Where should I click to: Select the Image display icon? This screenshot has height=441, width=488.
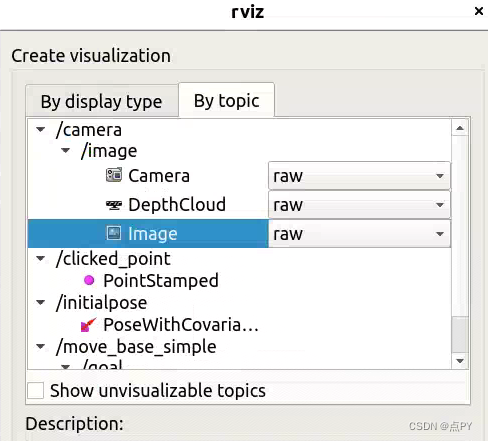114,233
